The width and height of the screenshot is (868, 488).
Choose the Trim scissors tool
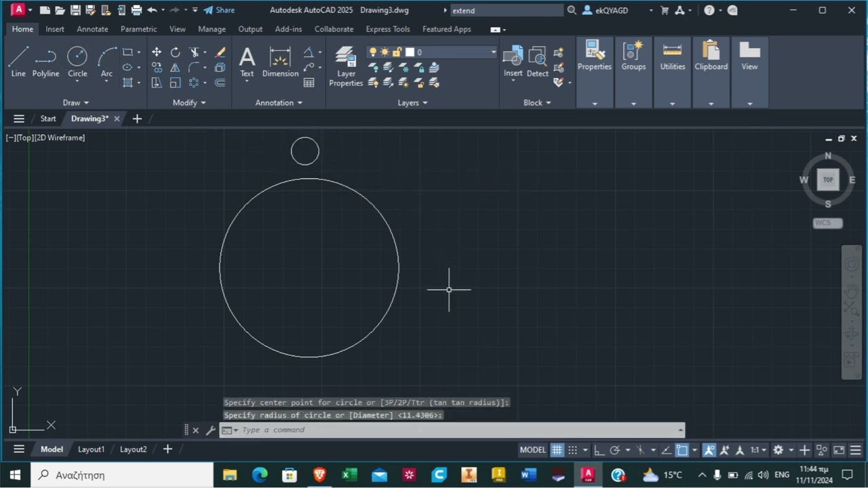coord(194,52)
